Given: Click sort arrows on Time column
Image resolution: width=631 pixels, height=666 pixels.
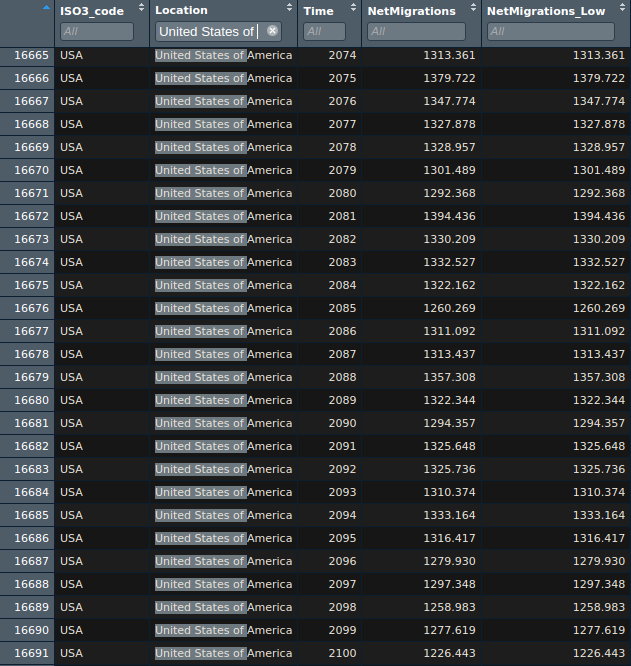Looking at the screenshot, I should tap(354, 10).
